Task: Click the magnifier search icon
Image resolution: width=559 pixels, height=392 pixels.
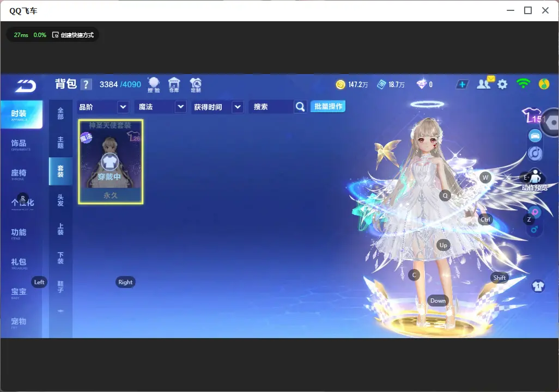Action: pos(300,107)
